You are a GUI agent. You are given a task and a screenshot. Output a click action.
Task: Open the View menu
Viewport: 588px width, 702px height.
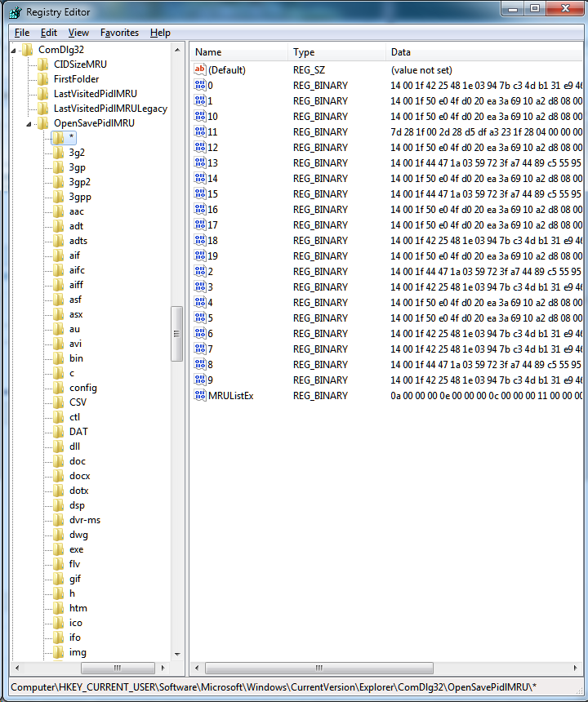click(x=78, y=33)
